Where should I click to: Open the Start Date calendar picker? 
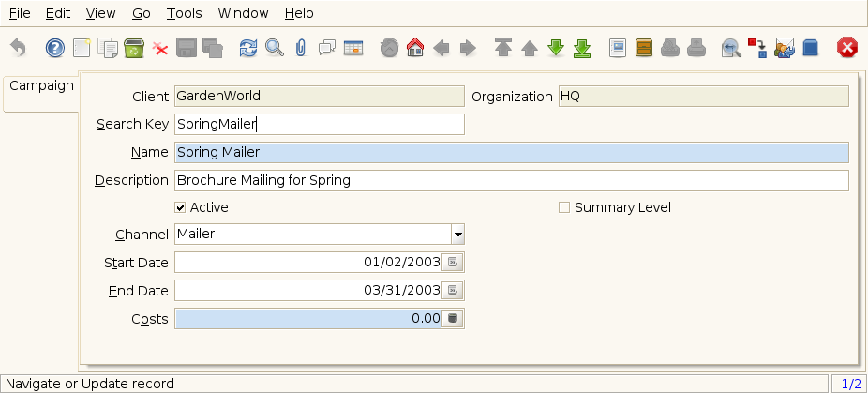[x=454, y=263]
